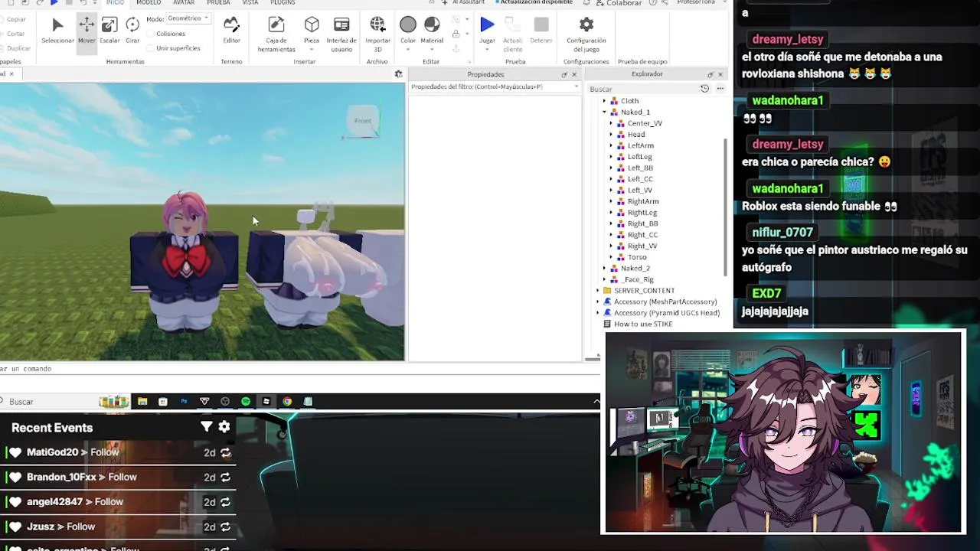Open the terrain Editor

point(231,31)
